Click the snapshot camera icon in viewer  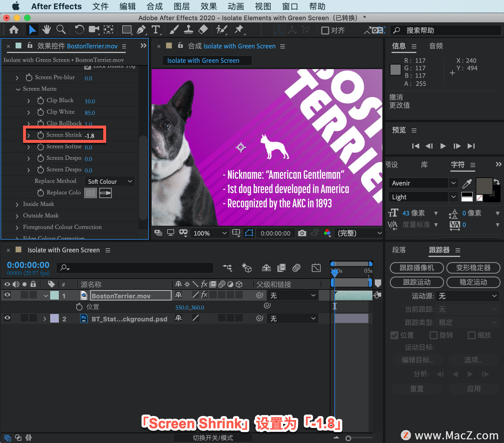302,233
